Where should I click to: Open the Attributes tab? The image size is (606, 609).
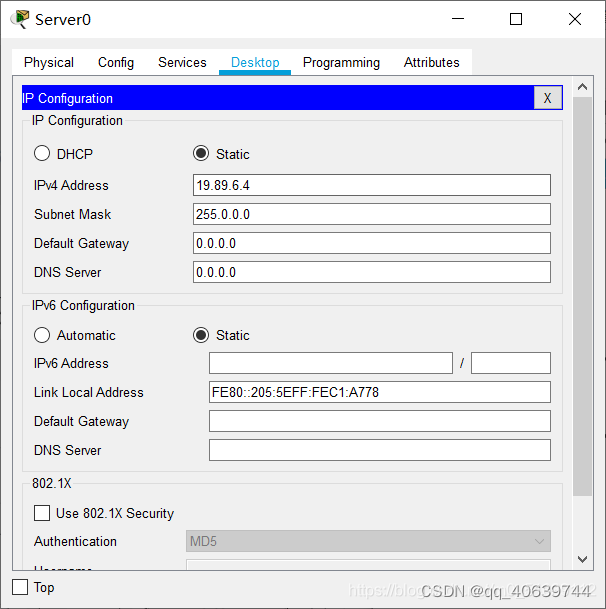[x=432, y=62]
